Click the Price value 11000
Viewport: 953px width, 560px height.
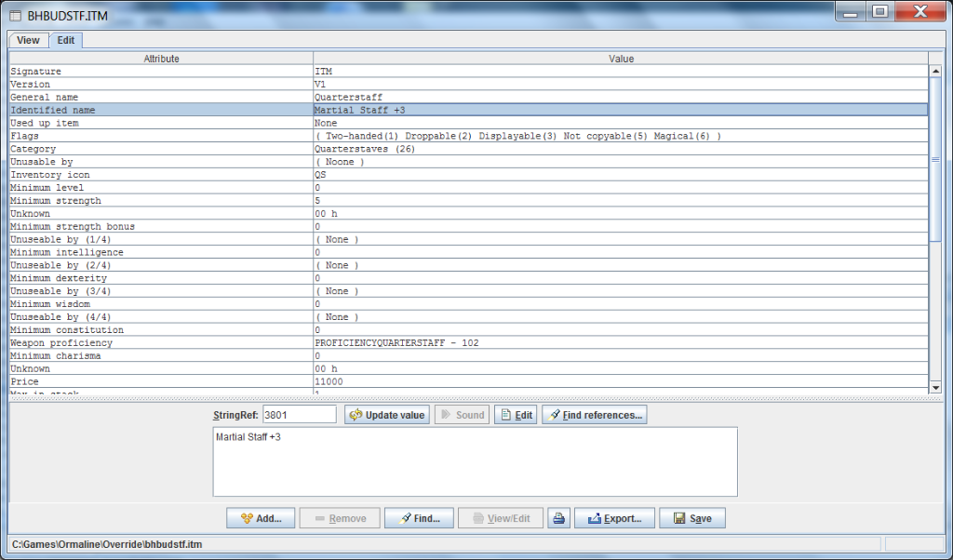point(330,382)
